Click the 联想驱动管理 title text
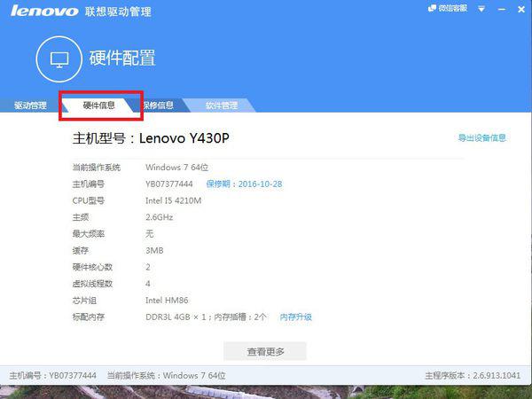Screen dimensions: 532x399 click(x=118, y=12)
